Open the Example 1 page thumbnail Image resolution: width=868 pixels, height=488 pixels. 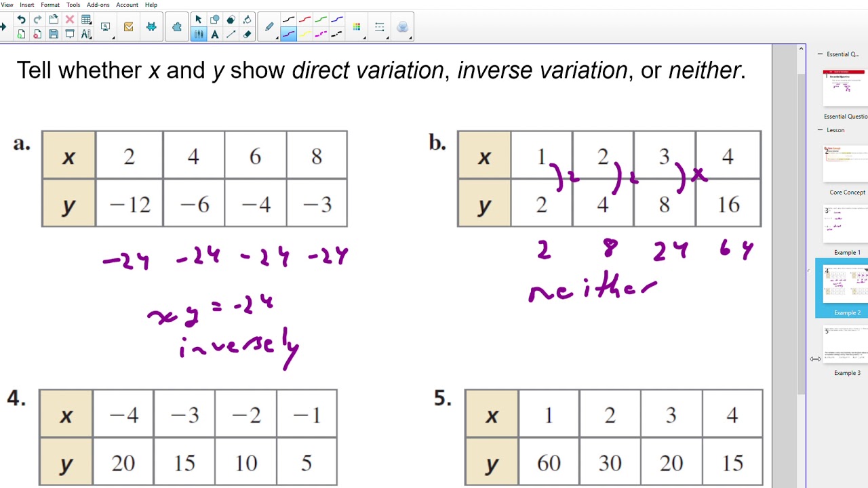[x=846, y=224]
